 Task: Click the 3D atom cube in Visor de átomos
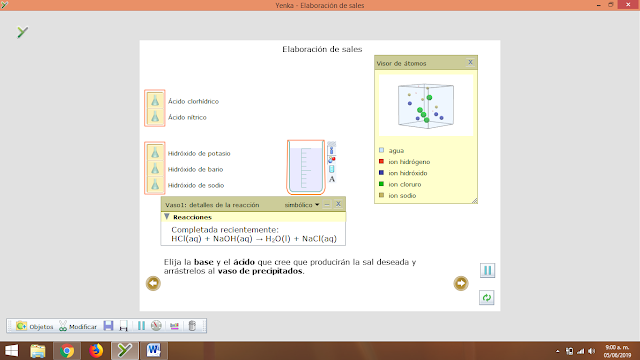tap(426, 106)
